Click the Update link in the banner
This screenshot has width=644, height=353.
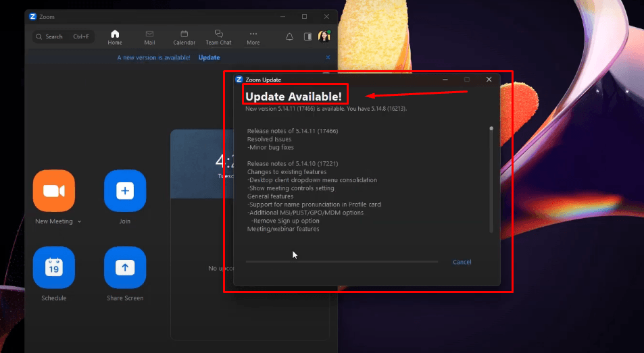209,57
